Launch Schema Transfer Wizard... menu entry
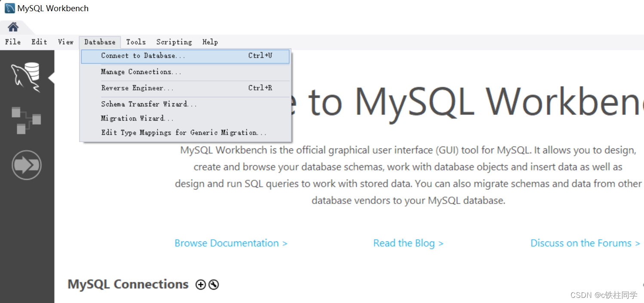 click(x=185, y=104)
